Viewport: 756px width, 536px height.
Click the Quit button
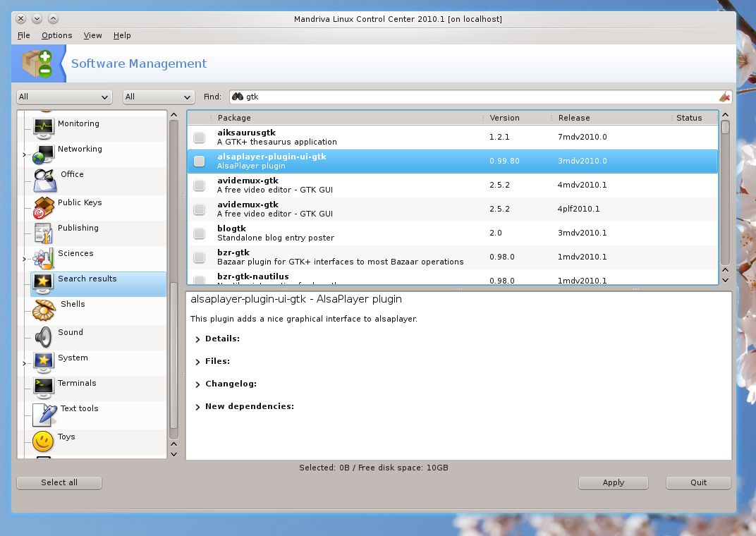698,482
